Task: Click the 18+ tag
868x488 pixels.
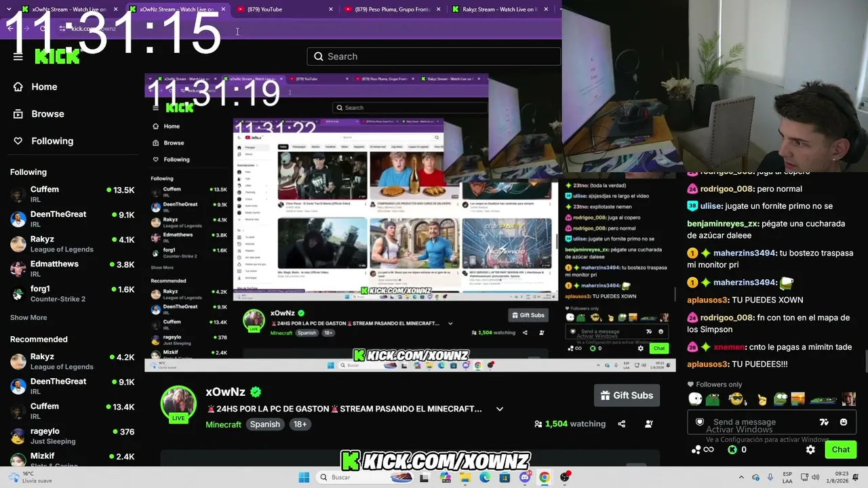Action: pyautogui.click(x=300, y=424)
